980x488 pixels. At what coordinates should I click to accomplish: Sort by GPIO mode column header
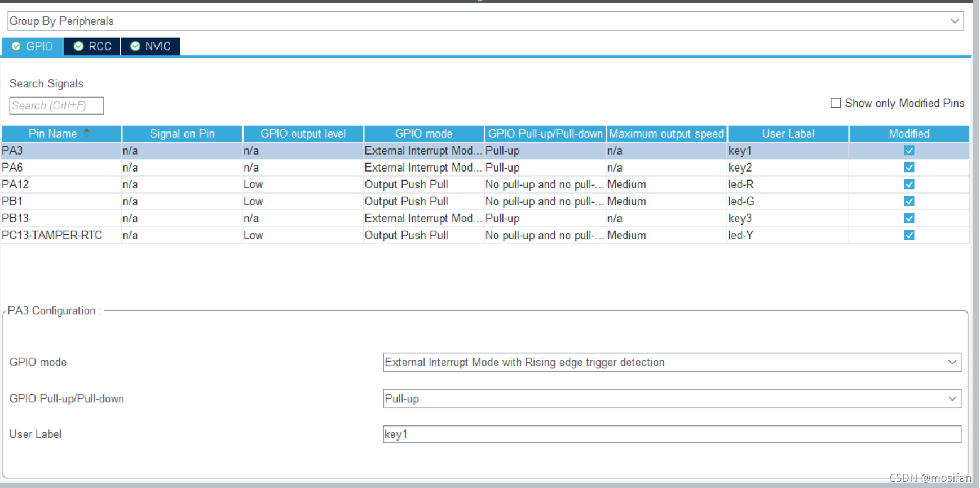[424, 134]
